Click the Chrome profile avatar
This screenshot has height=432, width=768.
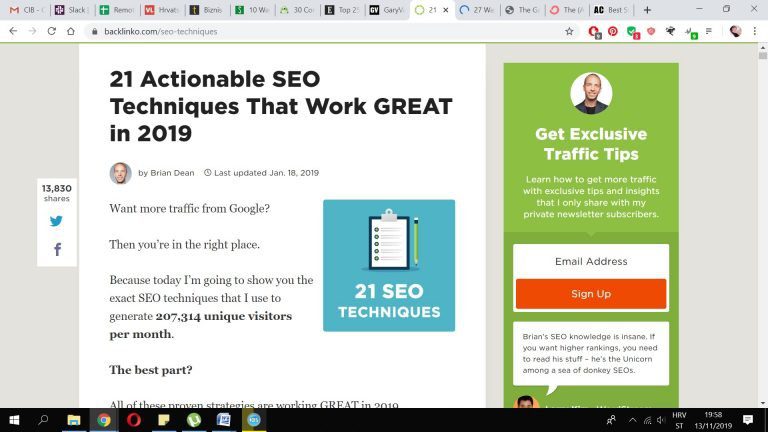click(735, 31)
